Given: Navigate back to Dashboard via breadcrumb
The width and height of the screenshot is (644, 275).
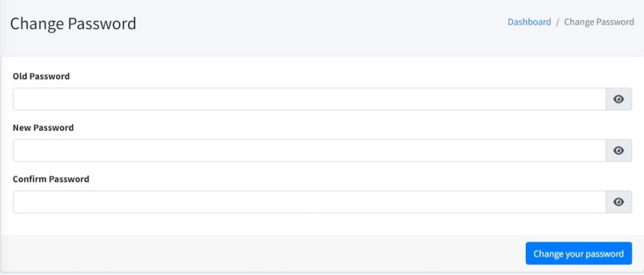Looking at the screenshot, I should point(529,22).
